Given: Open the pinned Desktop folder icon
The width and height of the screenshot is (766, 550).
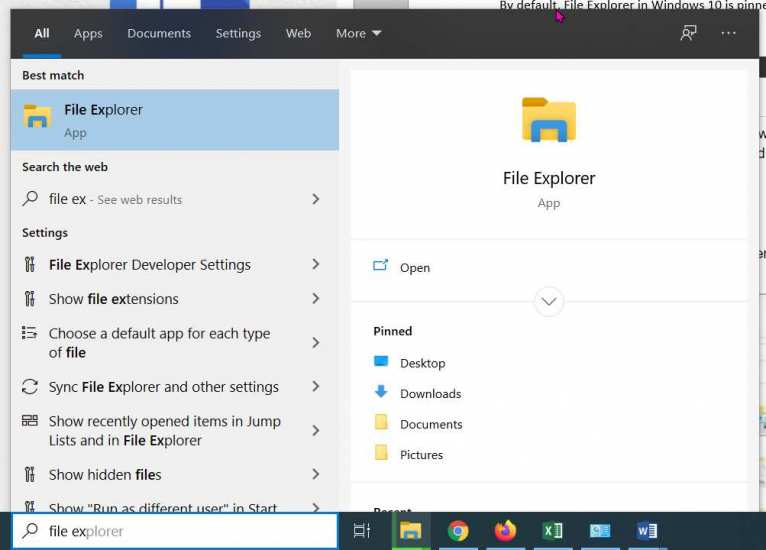Looking at the screenshot, I should (x=381, y=361).
